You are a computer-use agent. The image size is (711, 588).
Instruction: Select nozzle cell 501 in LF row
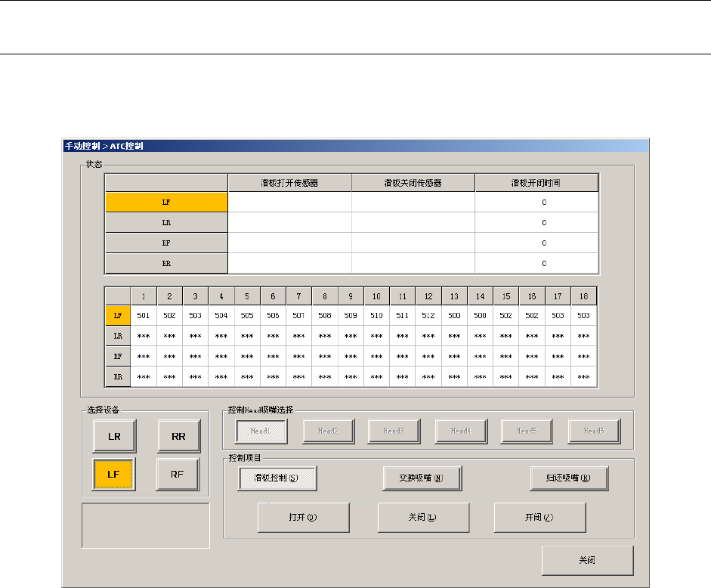144,315
